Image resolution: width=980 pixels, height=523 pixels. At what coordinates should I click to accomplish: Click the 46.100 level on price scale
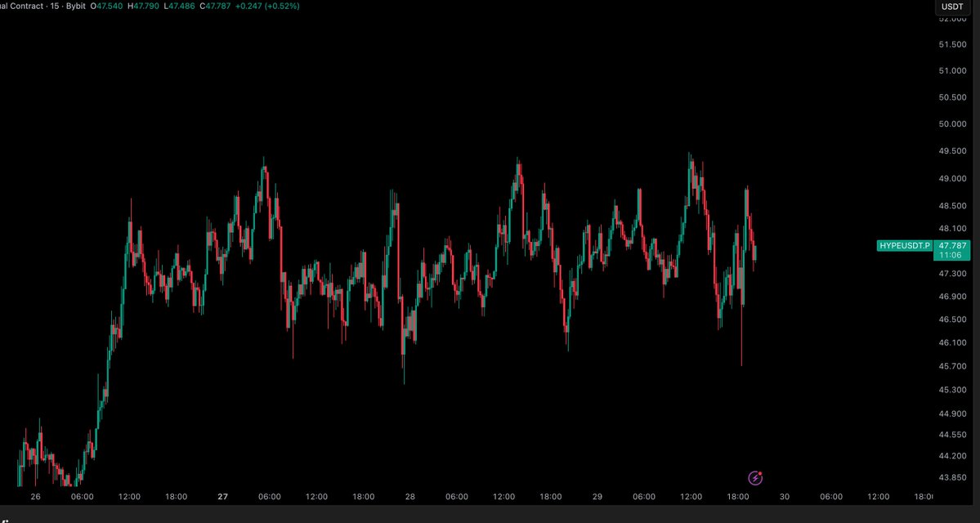tap(952, 343)
